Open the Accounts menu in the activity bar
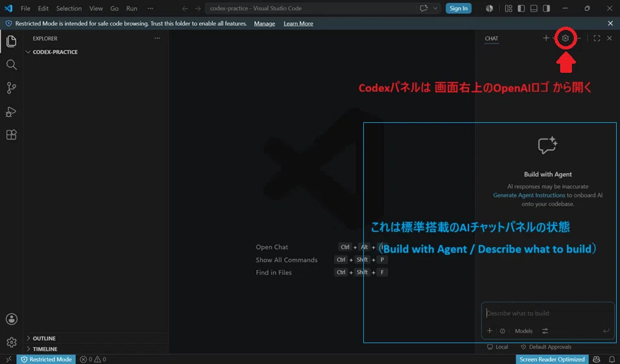620x364 pixels. [12, 319]
